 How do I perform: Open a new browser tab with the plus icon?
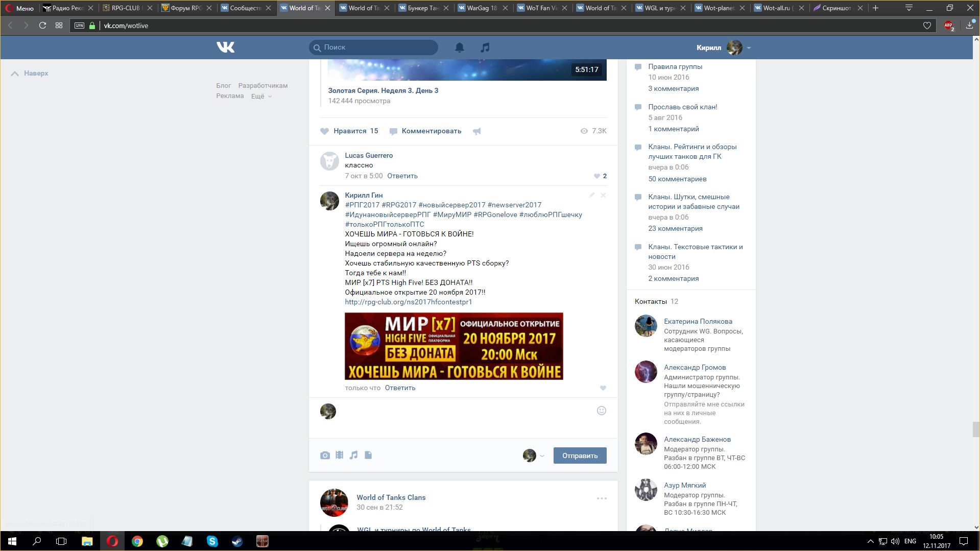tap(875, 8)
